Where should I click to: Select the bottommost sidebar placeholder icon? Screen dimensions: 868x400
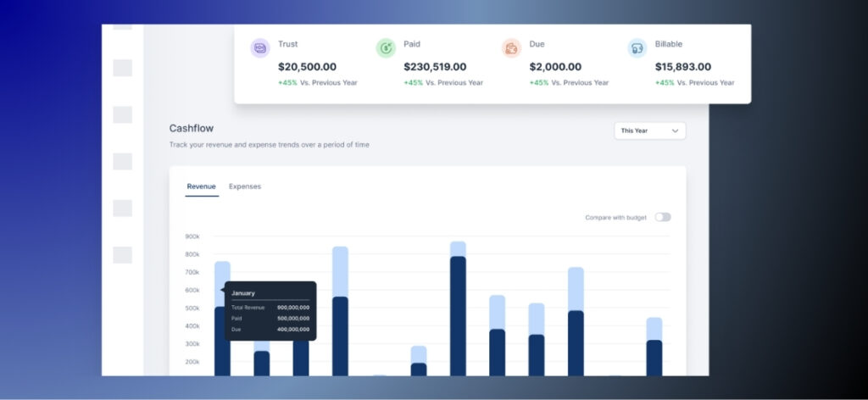point(122,255)
